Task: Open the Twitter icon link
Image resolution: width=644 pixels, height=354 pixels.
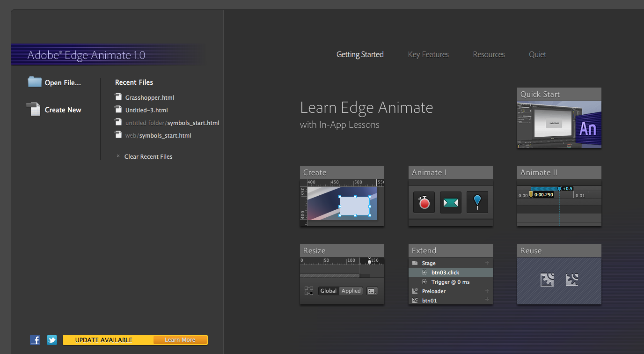Action: [x=52, y=340]
